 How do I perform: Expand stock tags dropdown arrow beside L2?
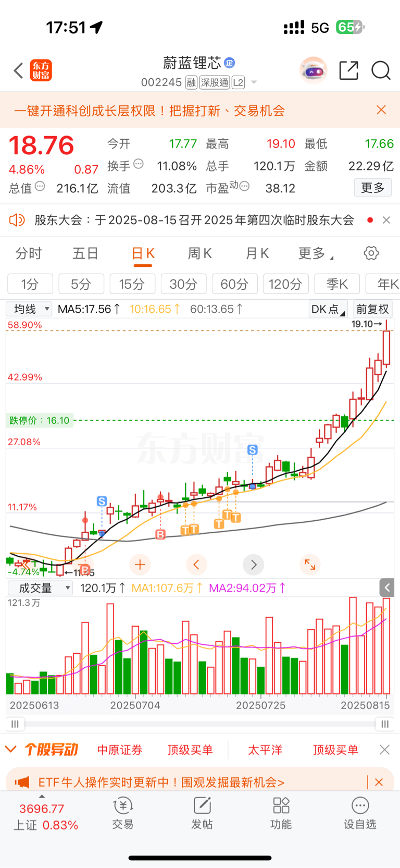click(254, 82)
